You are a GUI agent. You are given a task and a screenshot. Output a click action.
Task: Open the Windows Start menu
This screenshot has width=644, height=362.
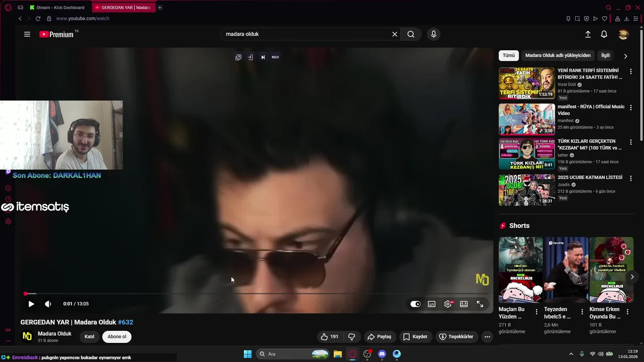tap(248, 354)
